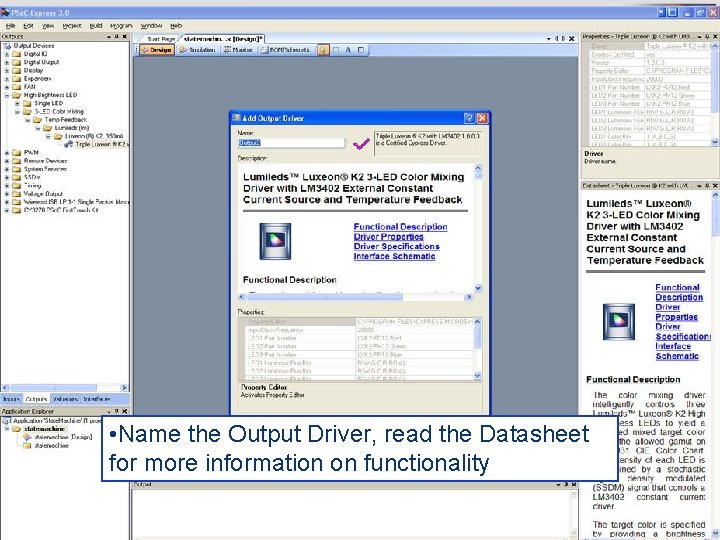Collapse the High Brightness LED folder
Viewport: 720px width, 540px height.
tap(7, 96)
